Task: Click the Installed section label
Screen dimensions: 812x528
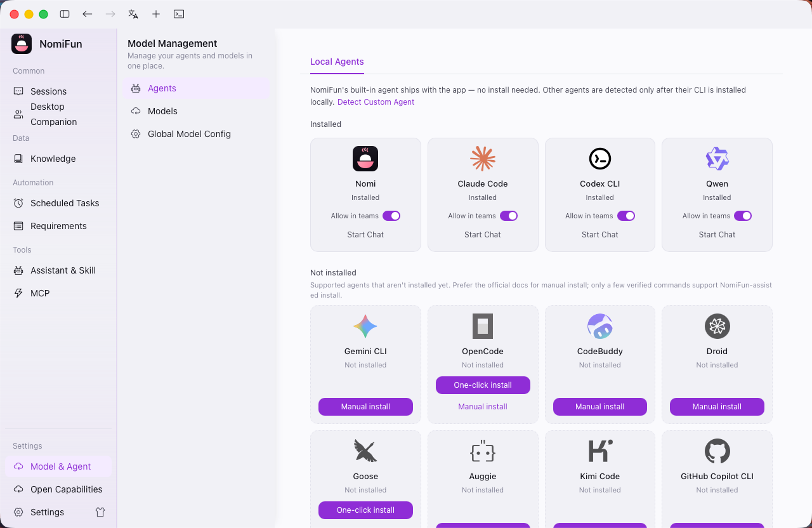Action: coord(325,124)
